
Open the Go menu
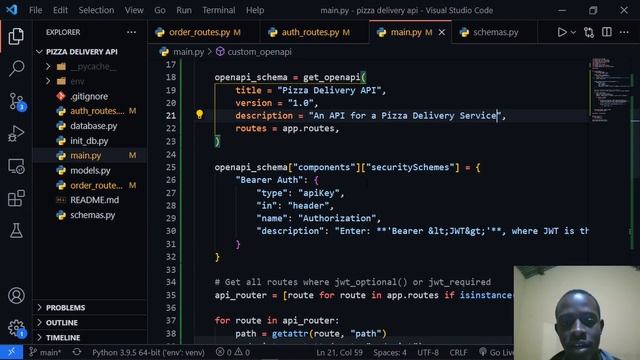[160, 10]
